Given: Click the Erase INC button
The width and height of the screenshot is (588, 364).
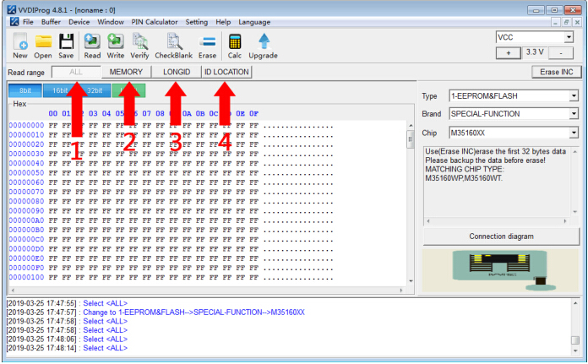Looking at the screenshot, I should [557, 72].
